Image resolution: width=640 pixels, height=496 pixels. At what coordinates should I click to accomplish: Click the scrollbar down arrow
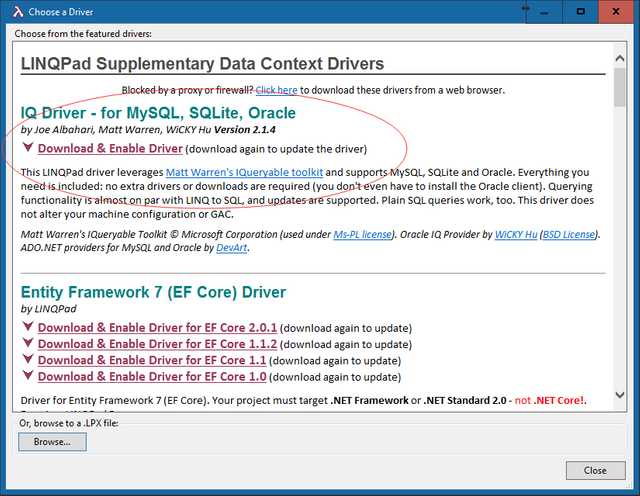(x=620, y=394)
